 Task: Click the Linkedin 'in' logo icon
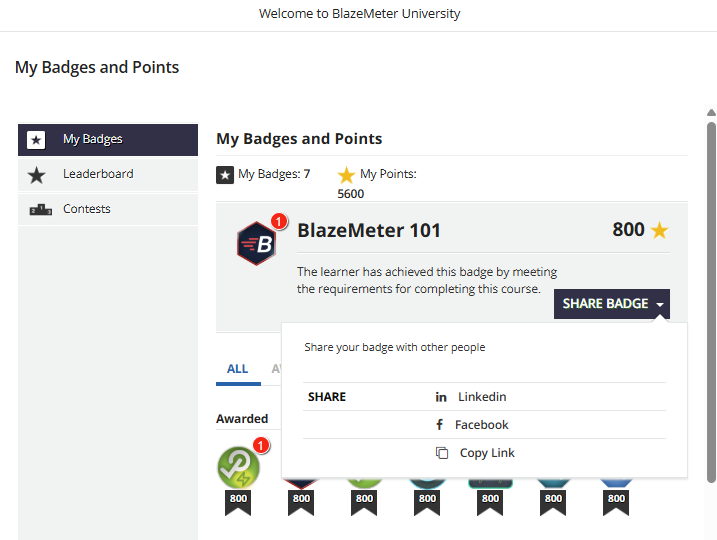(441, 397)
